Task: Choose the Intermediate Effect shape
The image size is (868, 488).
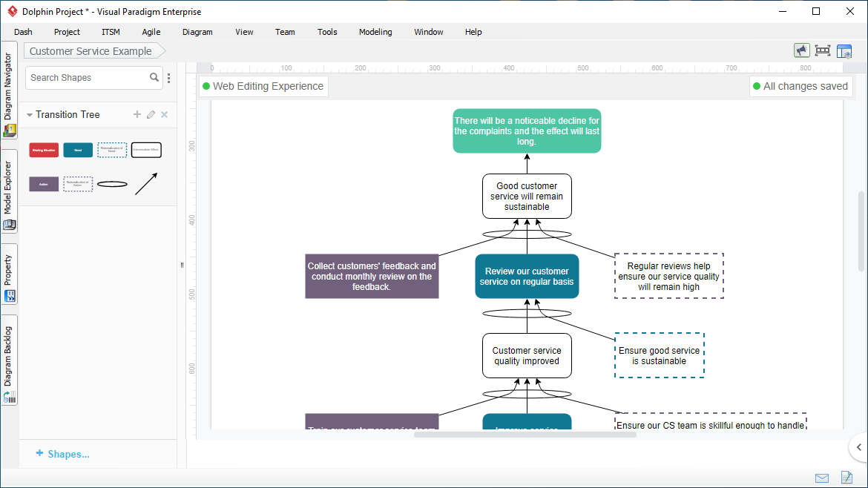Action: [x=146, y=150]
